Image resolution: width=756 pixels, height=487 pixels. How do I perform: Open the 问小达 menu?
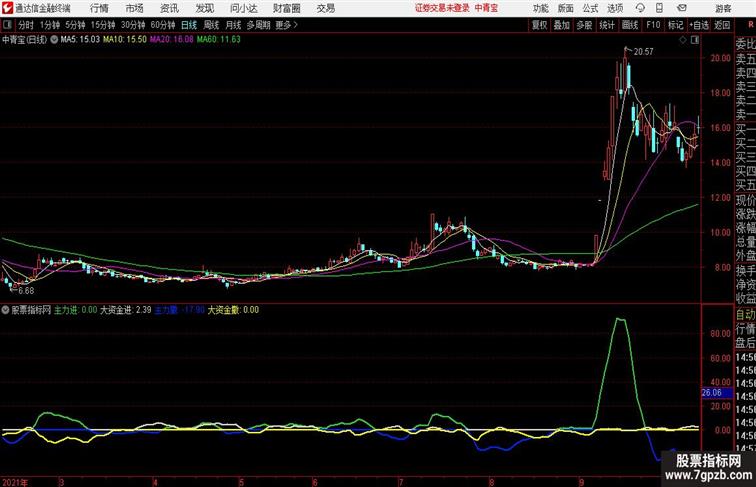click(x=244, y=8)
